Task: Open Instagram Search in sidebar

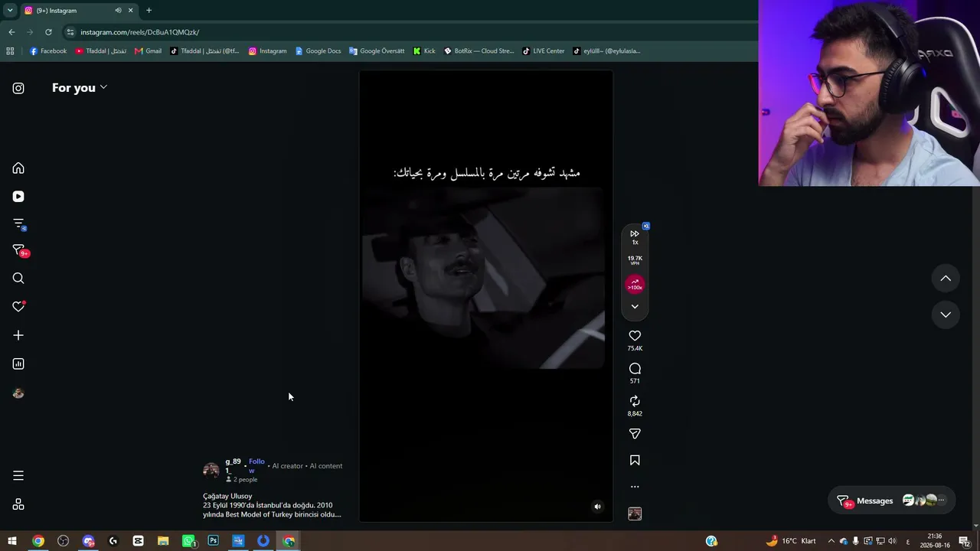Action: click(18, 279)
